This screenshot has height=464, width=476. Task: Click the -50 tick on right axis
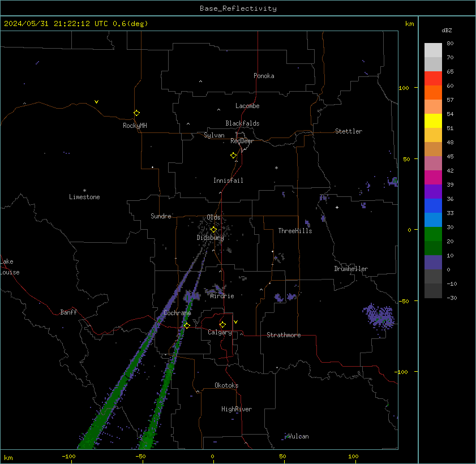[404, 301]
